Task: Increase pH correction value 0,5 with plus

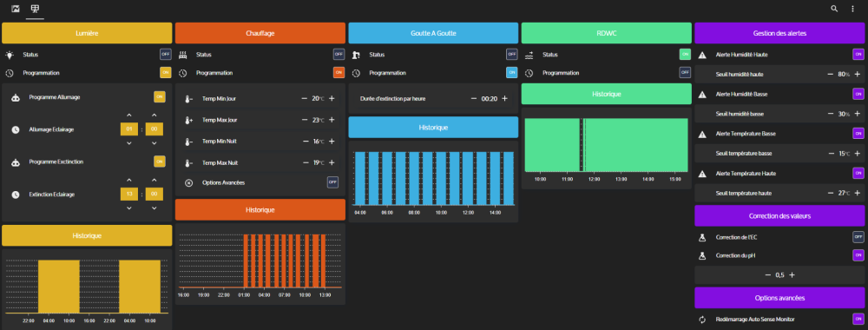Action: 792,274
